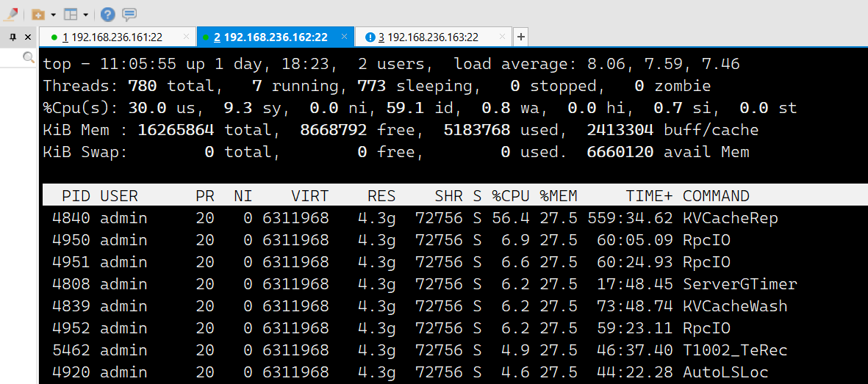Click the 2413304 buff/cache value
868x384 pixels.
620,130
